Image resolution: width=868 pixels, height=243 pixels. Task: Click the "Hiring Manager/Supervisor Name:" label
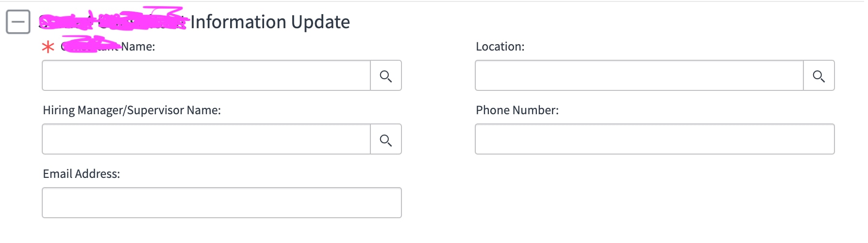pyautogui.click(x=132, y=110)
